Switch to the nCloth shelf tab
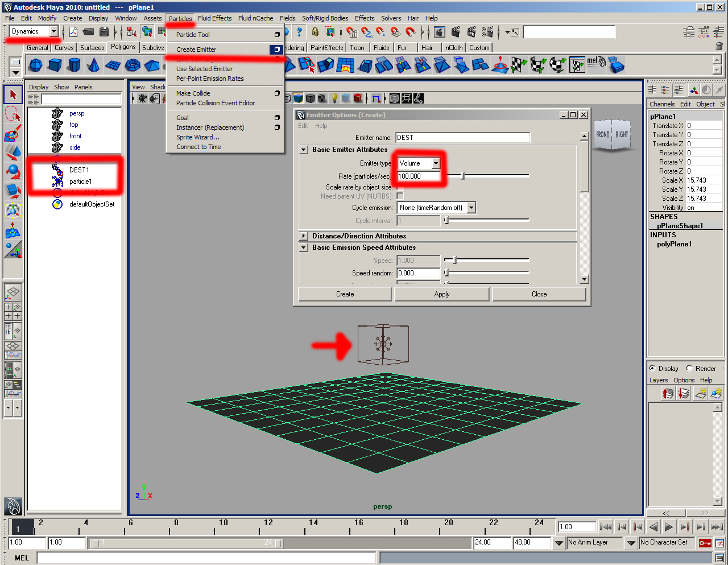This screenshot has width=728, height=565. [454, 48]
